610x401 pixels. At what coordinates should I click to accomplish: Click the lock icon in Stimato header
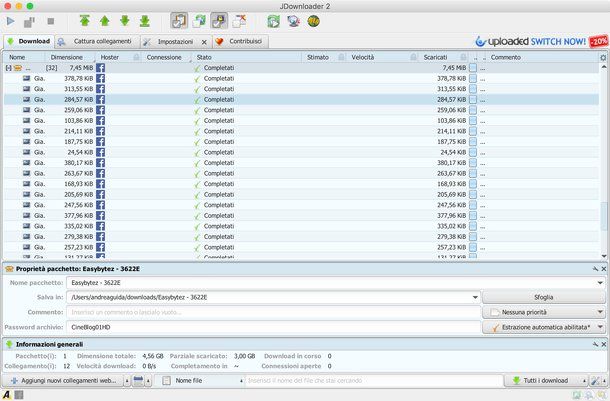point(341,57)
